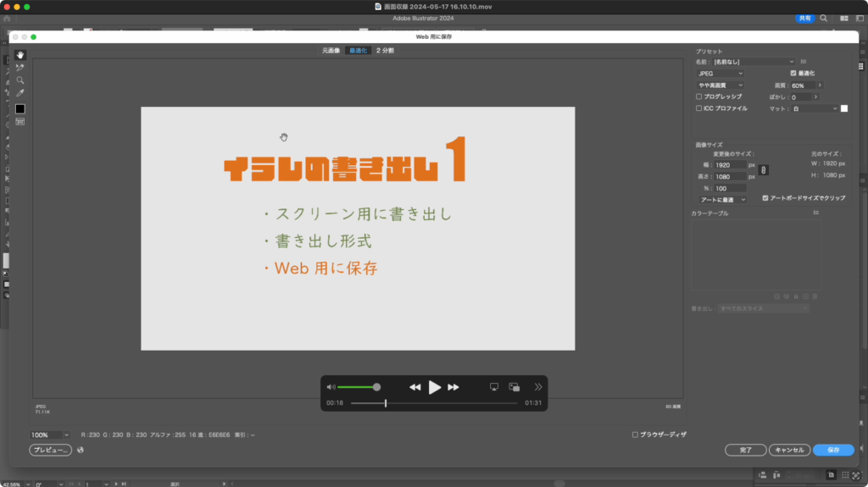Switch to the 元画像 view tab

click(331, 51)
